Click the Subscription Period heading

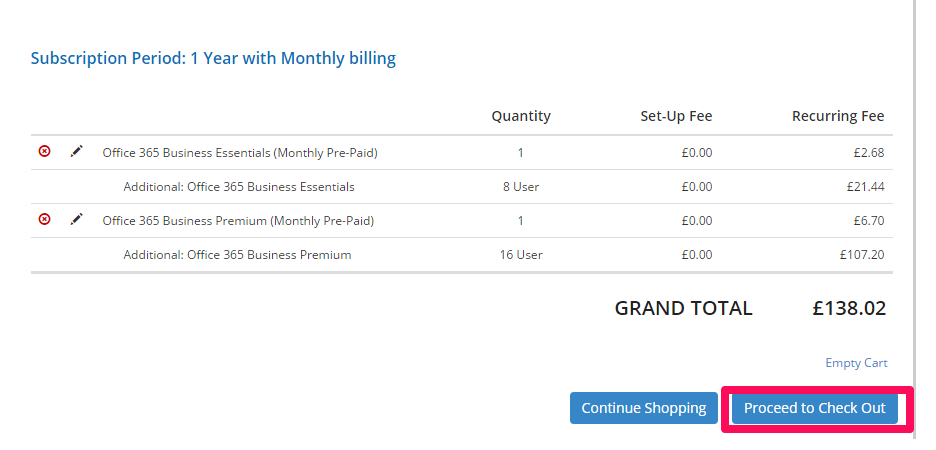click(213, 58)
